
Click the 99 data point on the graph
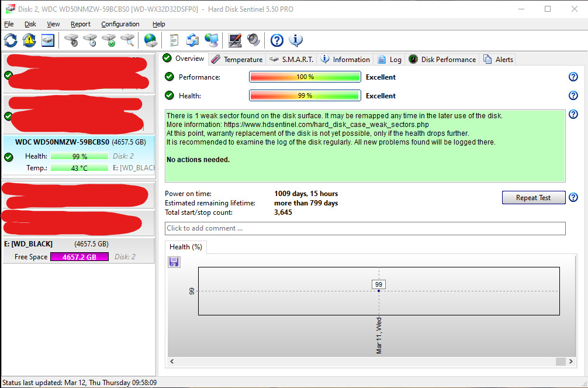(379, 291)
